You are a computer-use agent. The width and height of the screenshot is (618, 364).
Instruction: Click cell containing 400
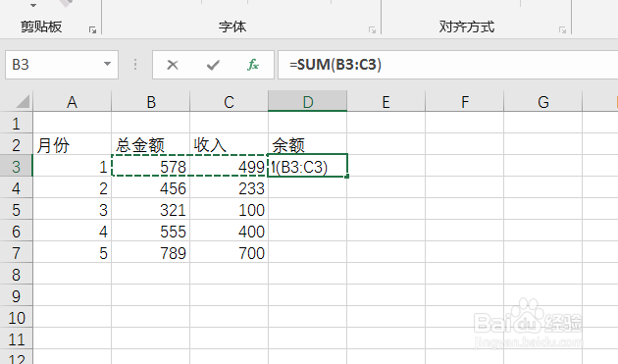pyautogui.click(x=229, y=232)
